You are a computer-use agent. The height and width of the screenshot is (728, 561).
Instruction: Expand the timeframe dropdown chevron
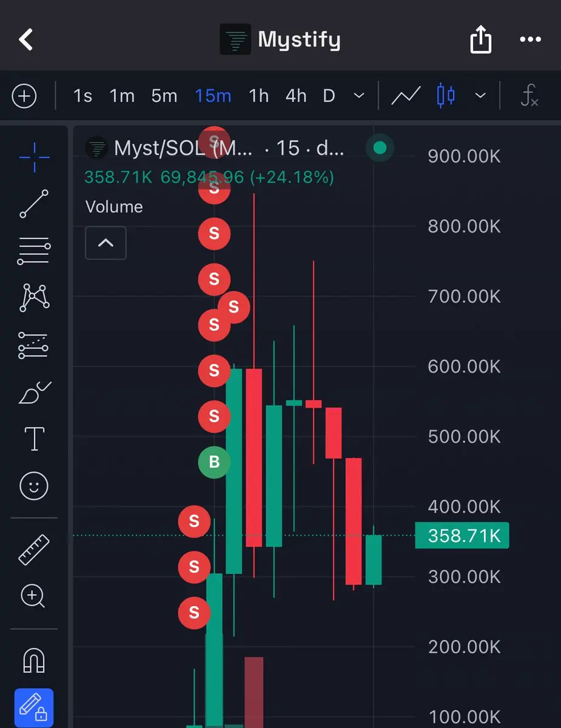(359, 96)
